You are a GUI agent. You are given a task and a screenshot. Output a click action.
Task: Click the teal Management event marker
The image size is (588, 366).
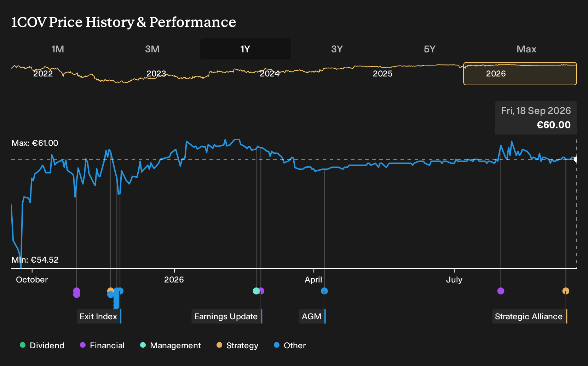pyautogui.click(x=256, y=291)
